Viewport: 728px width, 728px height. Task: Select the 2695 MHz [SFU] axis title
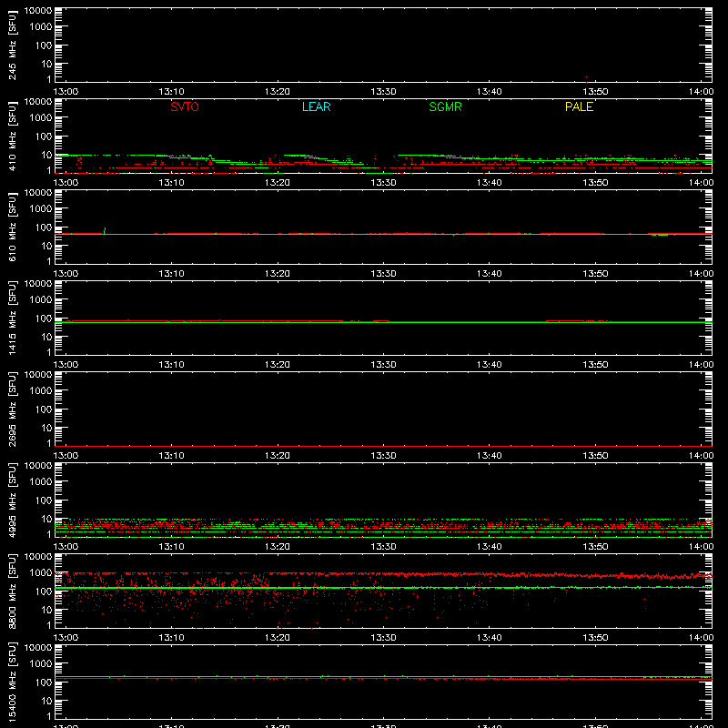coord(12,409)
